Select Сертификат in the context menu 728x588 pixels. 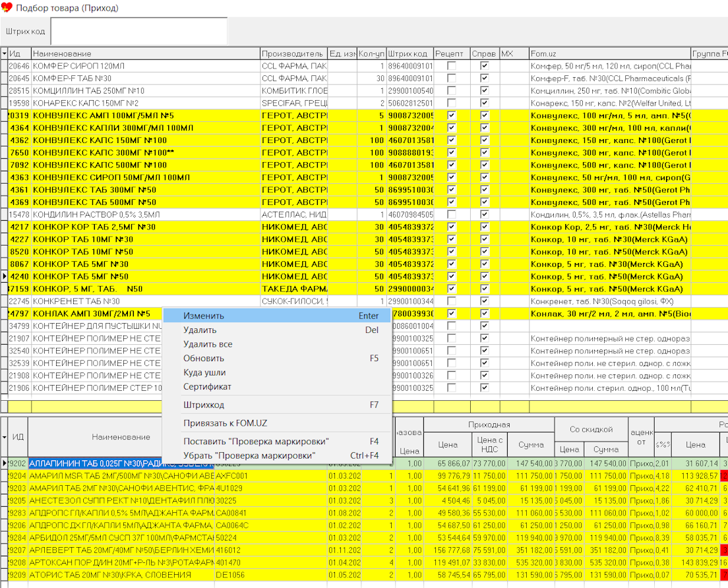pos(207,387)
